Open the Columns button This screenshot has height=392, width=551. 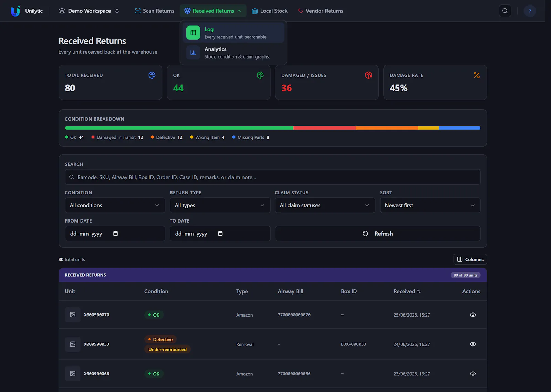(470, 259)
